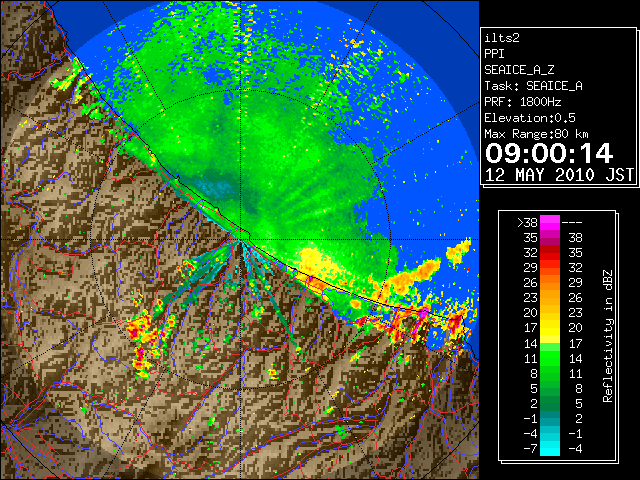Pick the red legend swatch
The image size is (640, 480).
click(550, 253)
